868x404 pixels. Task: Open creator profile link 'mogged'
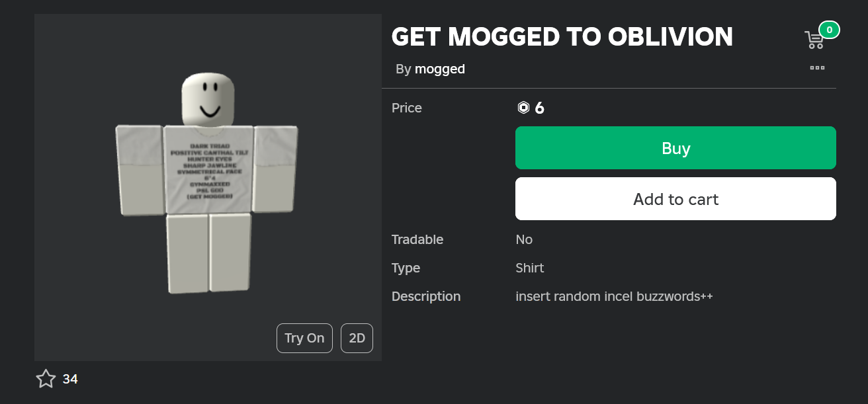pos(440,69)
